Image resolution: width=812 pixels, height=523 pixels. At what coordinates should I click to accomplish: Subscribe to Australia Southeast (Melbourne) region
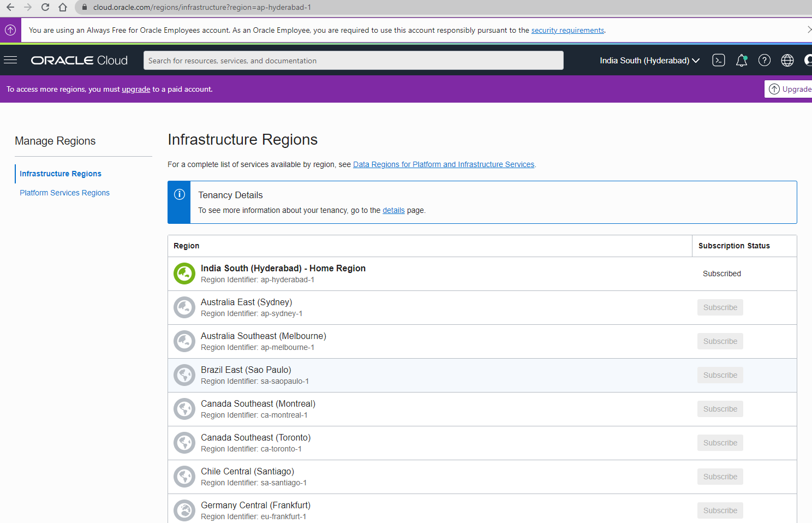tap(720, 341)
